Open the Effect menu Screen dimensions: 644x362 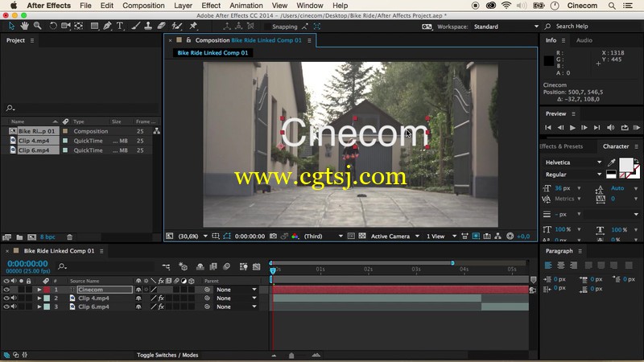tap(211, 6)
